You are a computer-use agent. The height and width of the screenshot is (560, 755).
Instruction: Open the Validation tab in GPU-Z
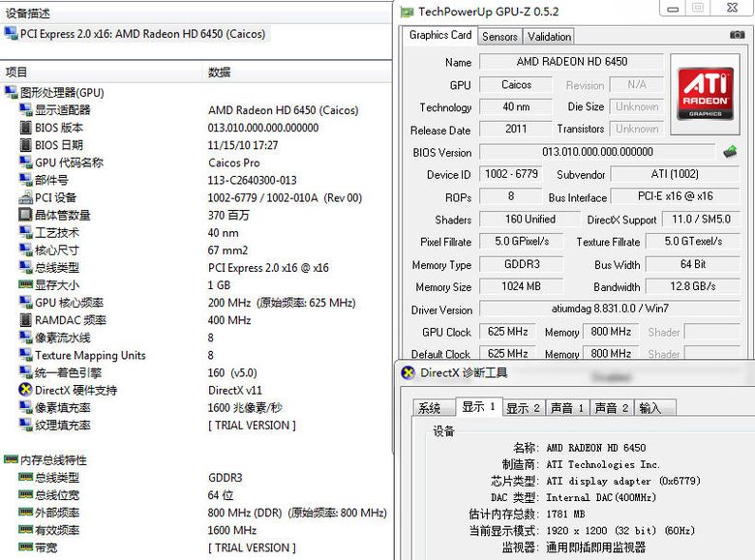coord(549,37)
